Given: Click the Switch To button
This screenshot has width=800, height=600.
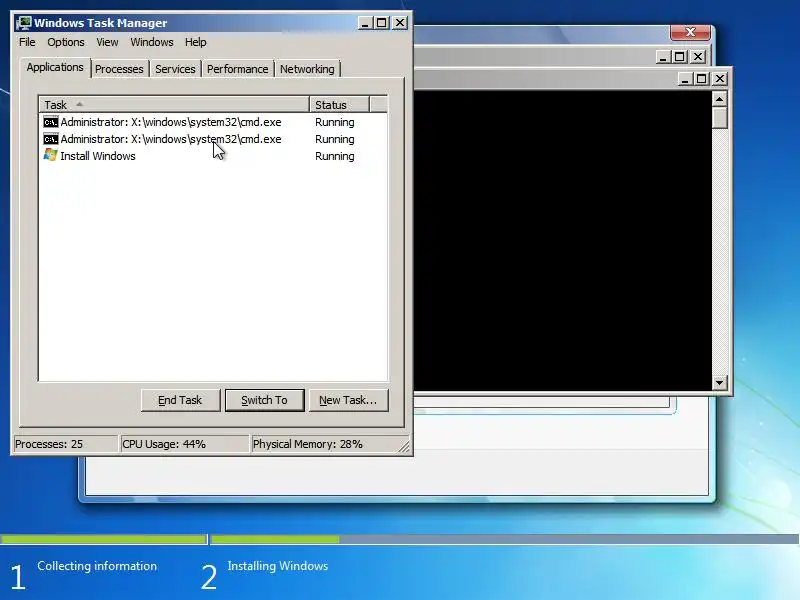Looking at the screenshot, I should tap(264, 400).
